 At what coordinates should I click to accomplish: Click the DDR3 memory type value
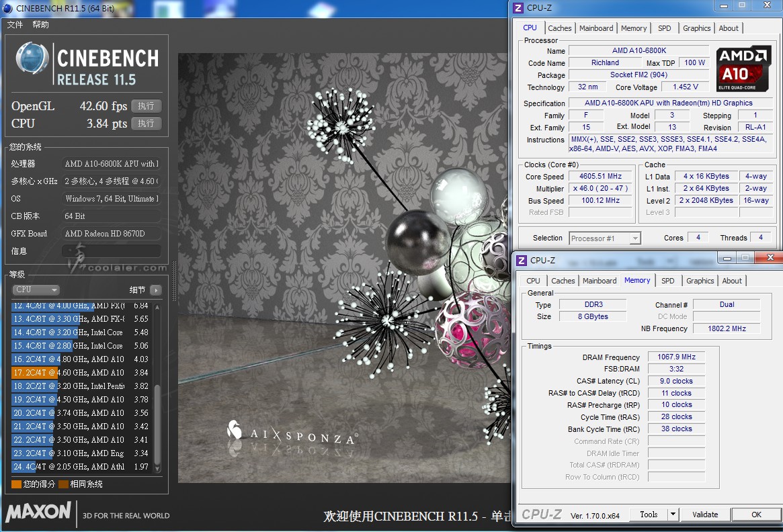593,304
